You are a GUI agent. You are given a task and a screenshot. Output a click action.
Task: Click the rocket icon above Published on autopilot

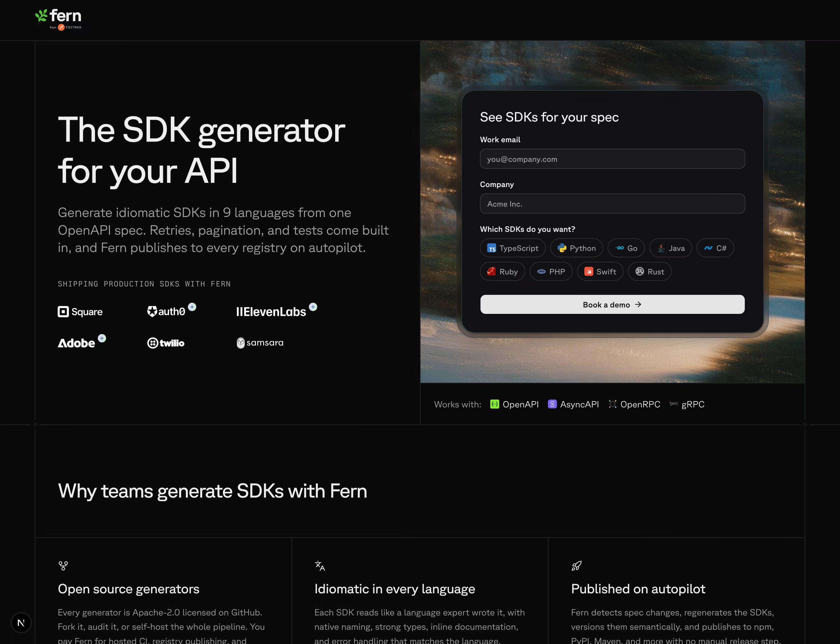pos(576,566)
